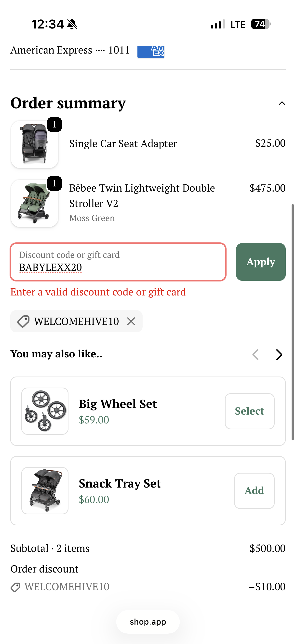Tap the Moss Green stroller image
The image size is (296, 644).
coord(35,203)
